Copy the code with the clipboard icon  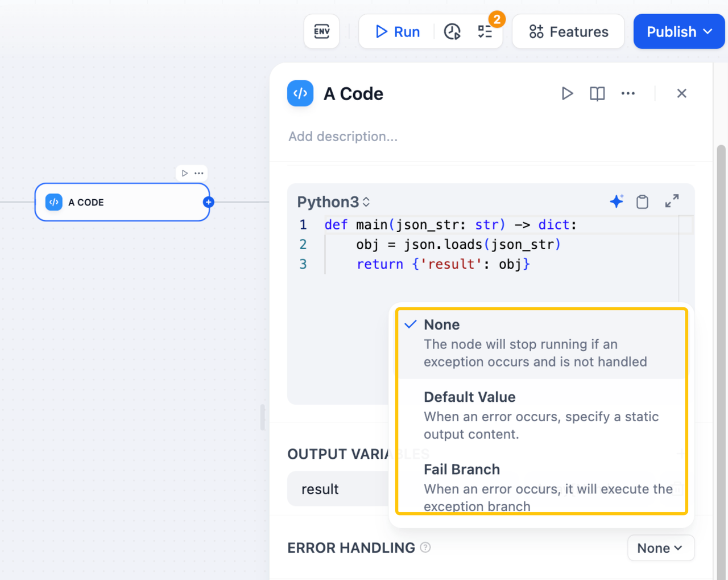tap(643, 201)
